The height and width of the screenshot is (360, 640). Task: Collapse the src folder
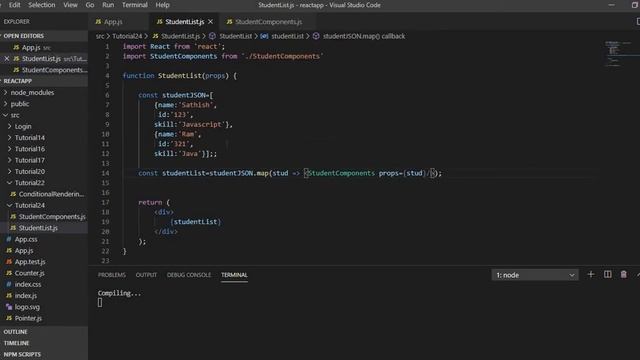(15, 116)
